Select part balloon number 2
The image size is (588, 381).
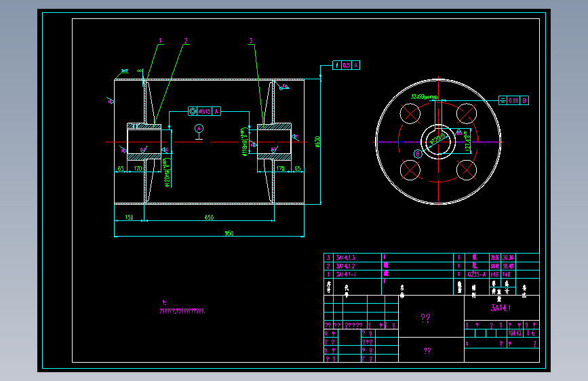186,41
